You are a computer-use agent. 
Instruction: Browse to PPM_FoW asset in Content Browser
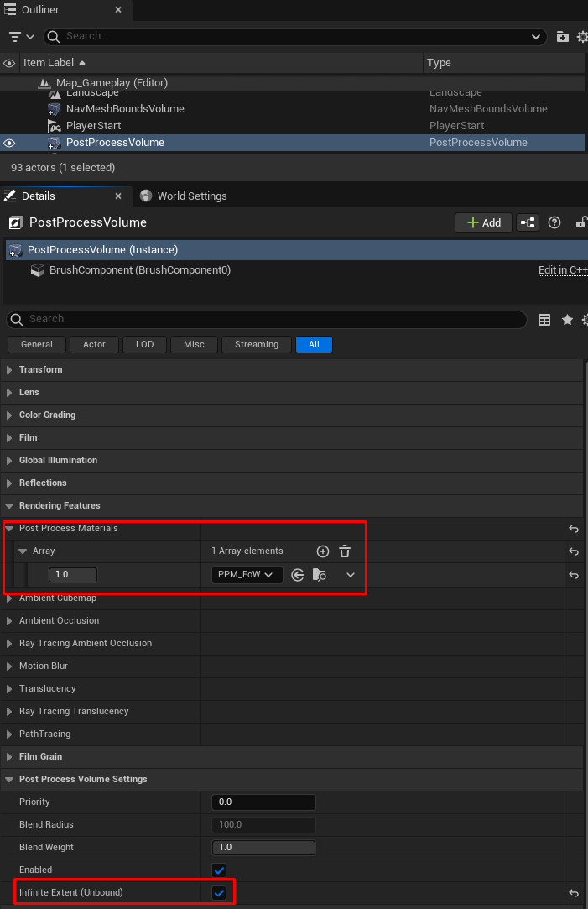pos(319,575)
